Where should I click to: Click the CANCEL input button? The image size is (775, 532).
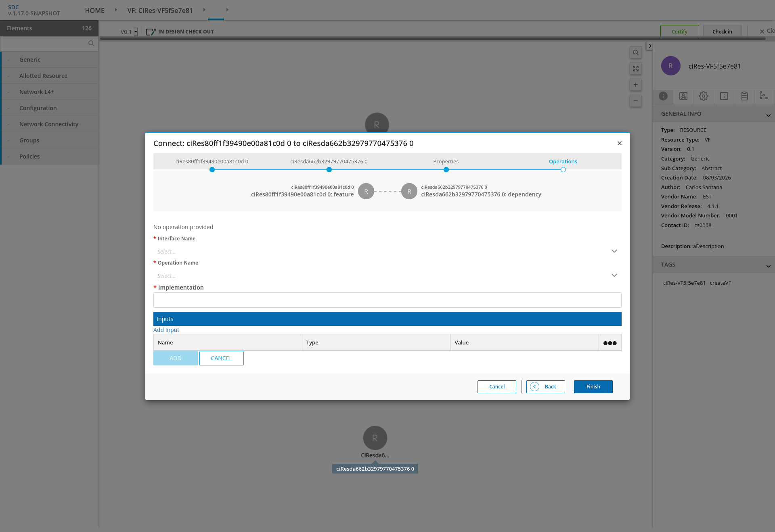coord(221,358)
